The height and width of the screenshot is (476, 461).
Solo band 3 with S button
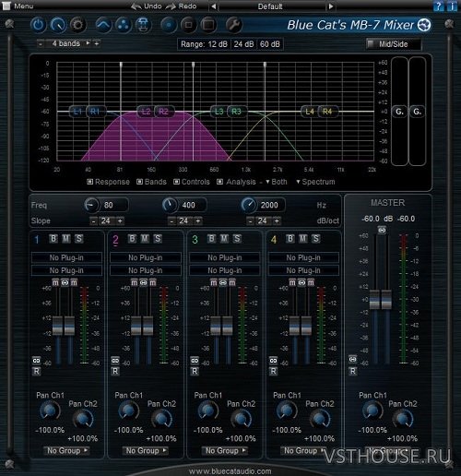coord(237,239)
